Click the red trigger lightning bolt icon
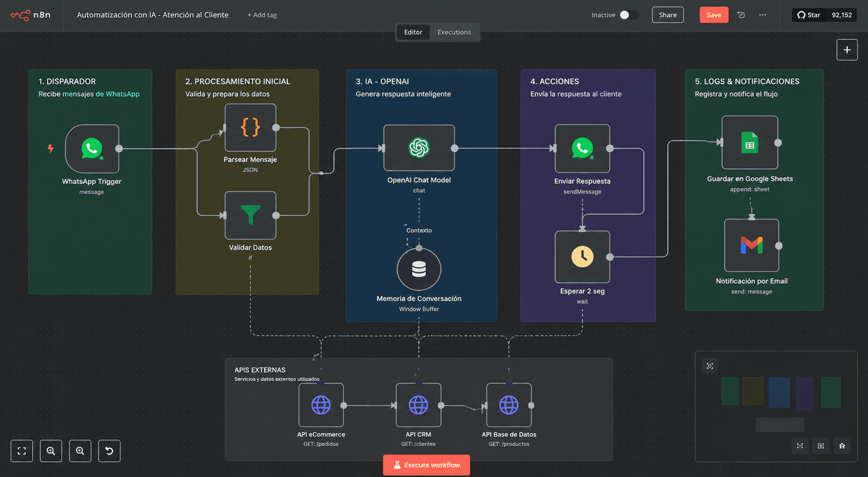 50,149
